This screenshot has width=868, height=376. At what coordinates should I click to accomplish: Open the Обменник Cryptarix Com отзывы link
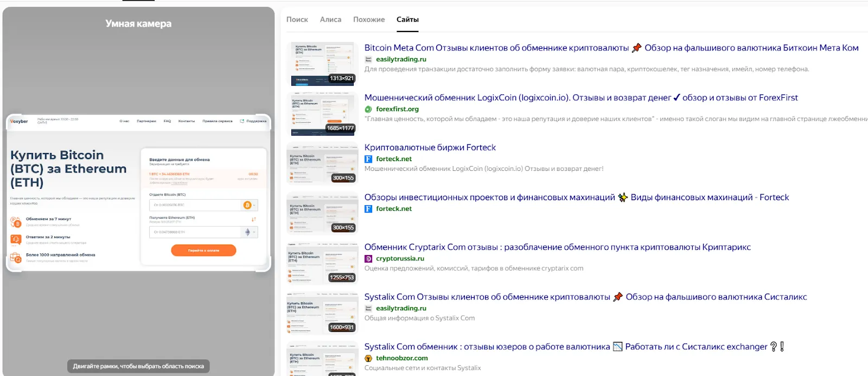558,247
